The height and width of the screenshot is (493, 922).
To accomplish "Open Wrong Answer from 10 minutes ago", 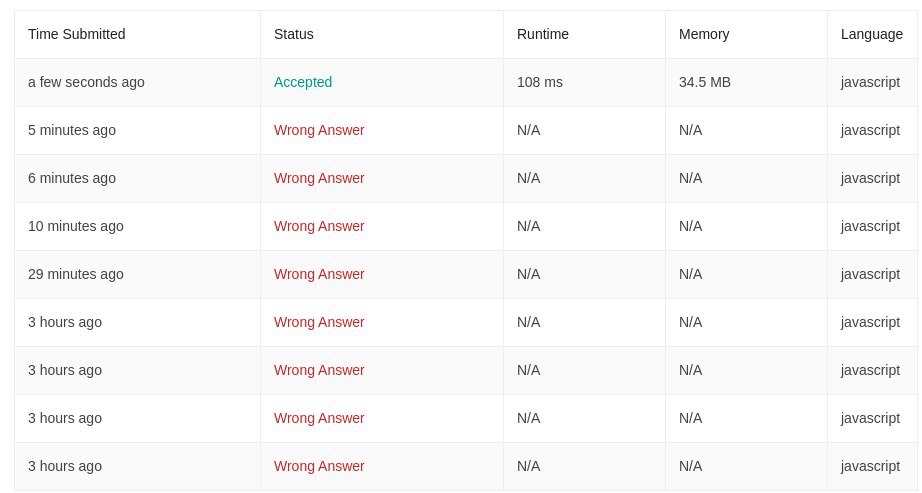I will (319, 226).
